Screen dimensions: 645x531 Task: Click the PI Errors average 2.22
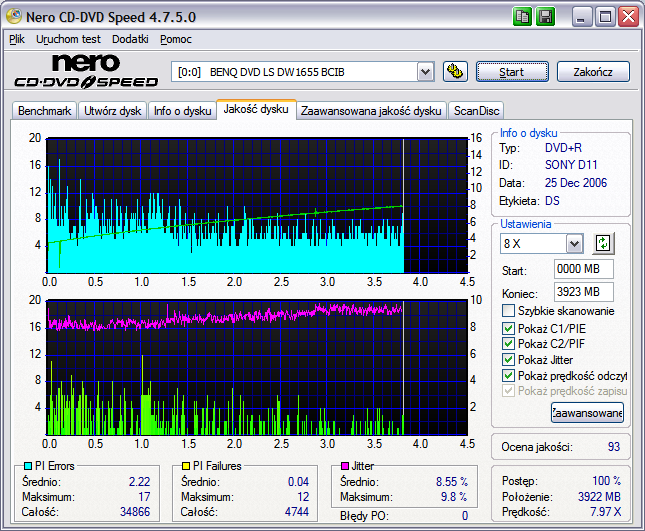point(139,482)
